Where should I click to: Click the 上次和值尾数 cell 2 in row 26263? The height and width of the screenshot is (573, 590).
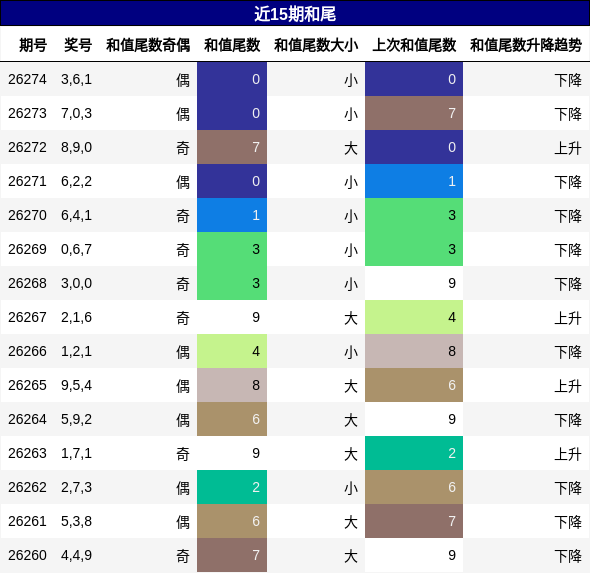pos(414,453)
